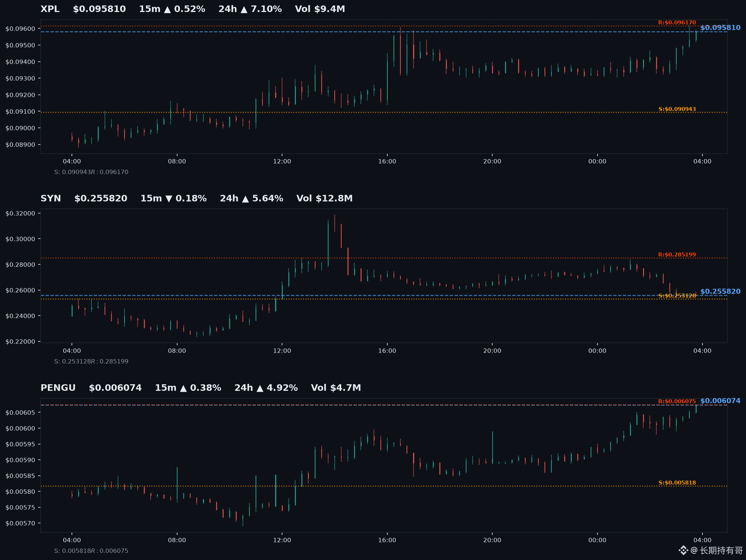The image size is (746, 560).
Task: Click PENGU footer S: 0.005818 R: 0.006075
Action: click(91, 551)
